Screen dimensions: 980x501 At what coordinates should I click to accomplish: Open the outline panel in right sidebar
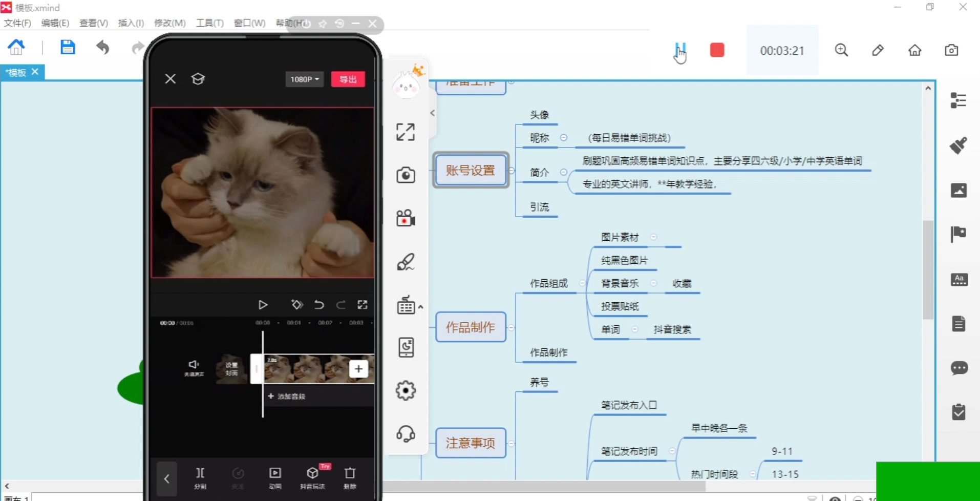pos(958,100)
